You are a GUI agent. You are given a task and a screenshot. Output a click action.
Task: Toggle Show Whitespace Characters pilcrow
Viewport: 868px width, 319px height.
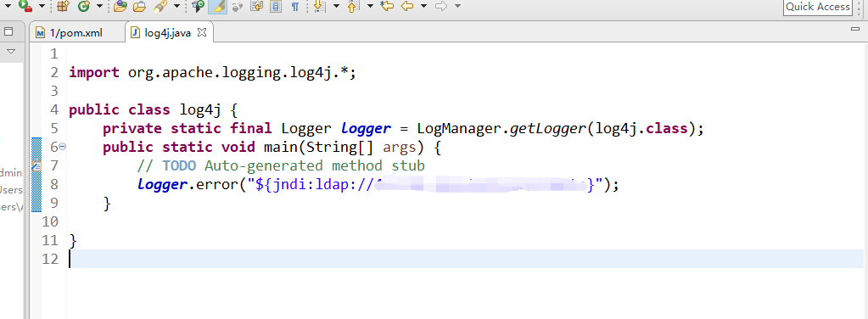click(x=295, y=7)
